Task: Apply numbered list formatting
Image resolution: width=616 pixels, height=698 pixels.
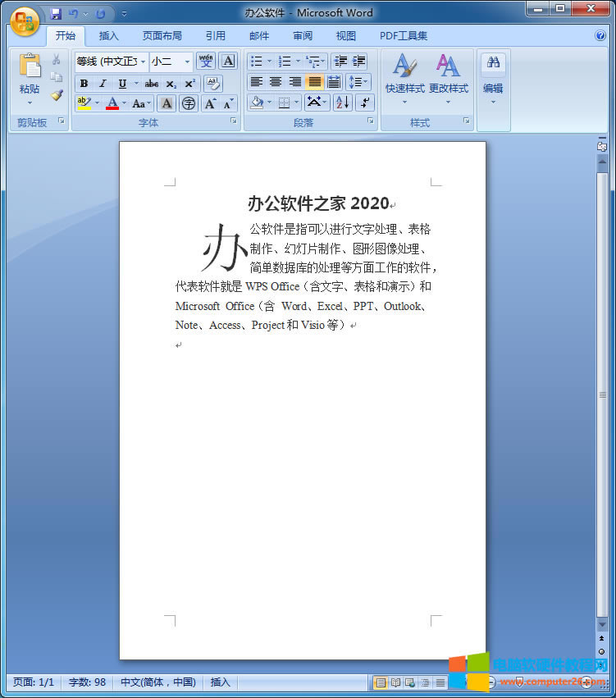Action: coord(284,61)
